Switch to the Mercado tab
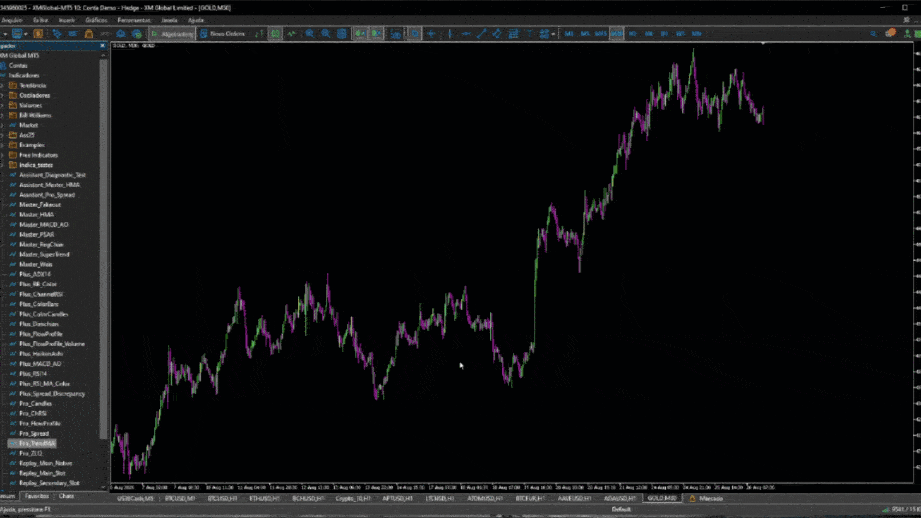The image size is (921, 518). (x=707, y=499)
